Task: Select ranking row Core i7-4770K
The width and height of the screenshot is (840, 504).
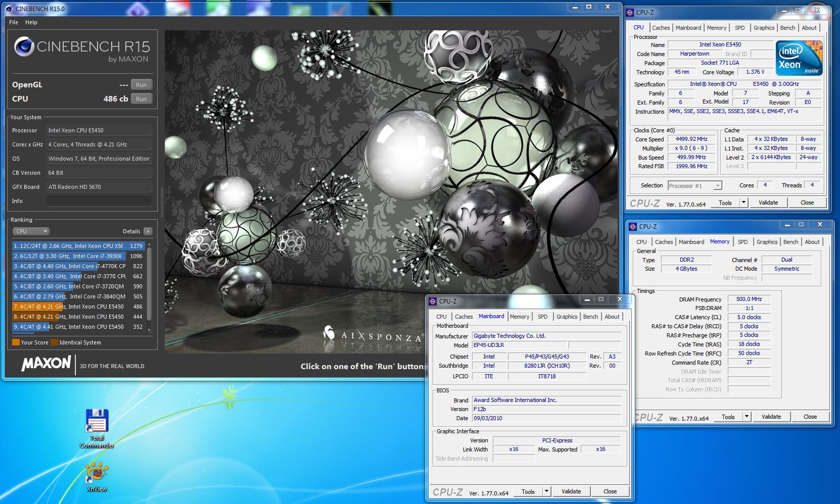Action: point(78,266)
